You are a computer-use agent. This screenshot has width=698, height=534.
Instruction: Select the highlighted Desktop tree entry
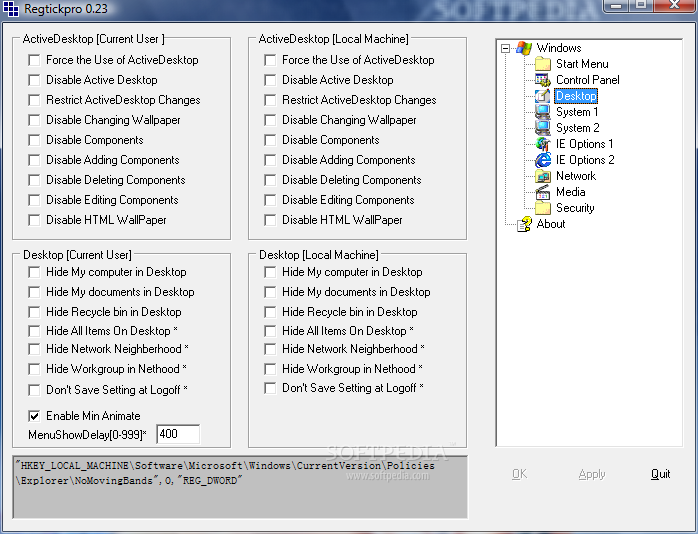576,96
